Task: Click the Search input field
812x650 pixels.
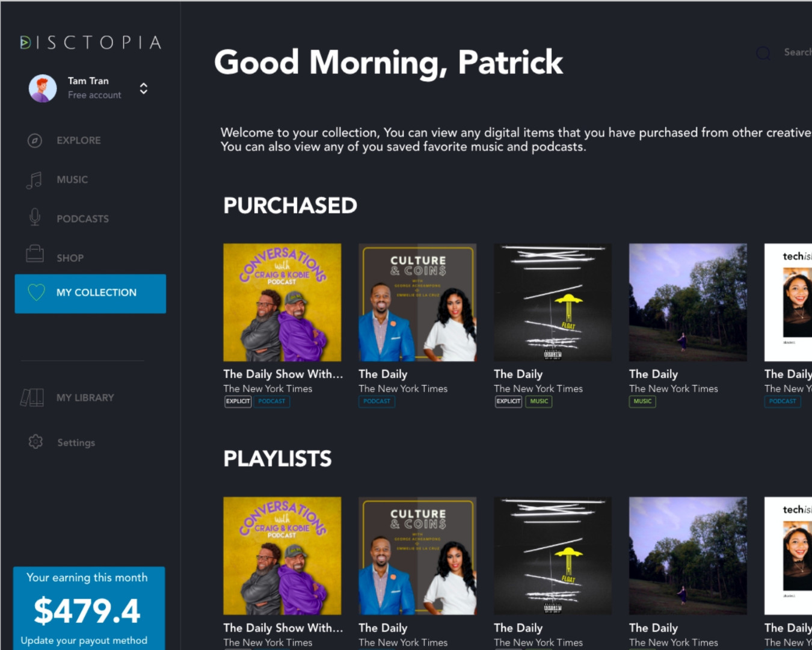Action: (797, 53)
